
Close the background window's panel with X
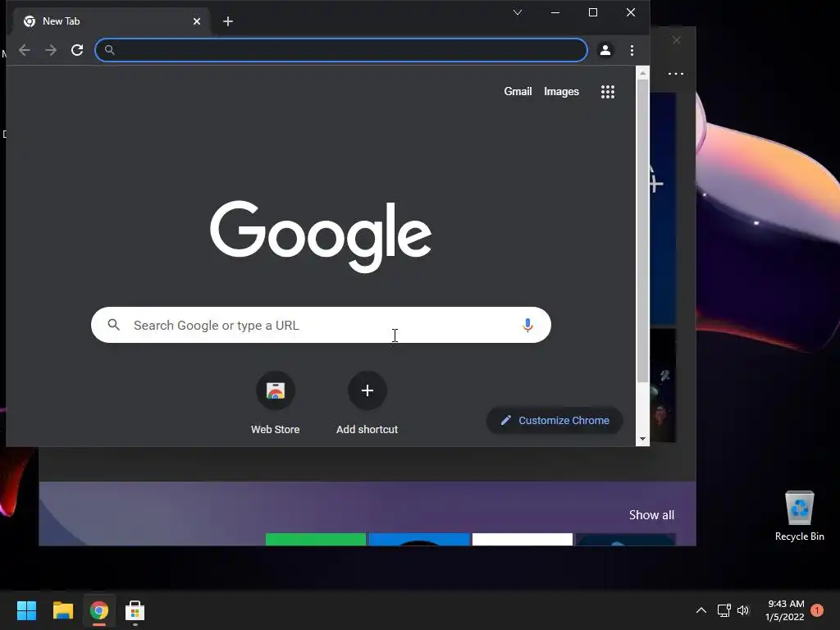677,40
